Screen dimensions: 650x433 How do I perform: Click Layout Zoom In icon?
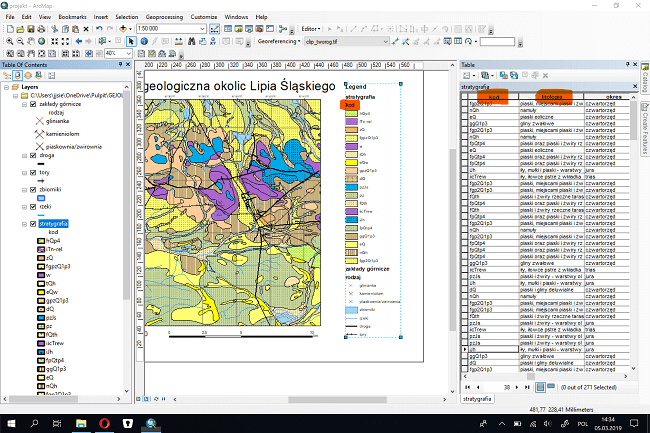tap(10, 53)
